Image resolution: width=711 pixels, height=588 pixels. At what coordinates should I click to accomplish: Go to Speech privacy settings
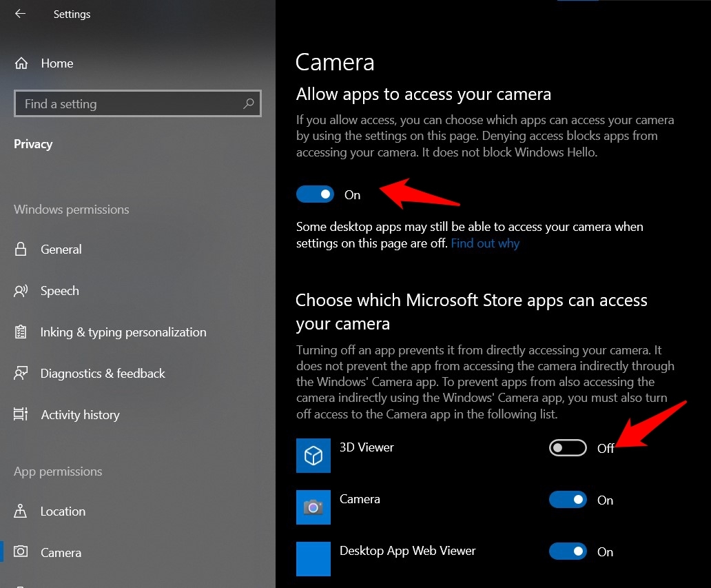pos(138,290)
